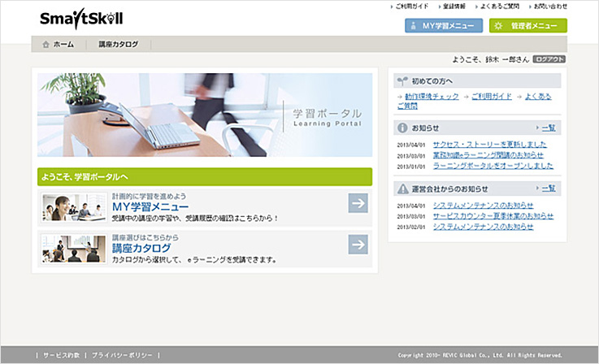The height and width of the screenshot is (364, 599).
Task: Open ご利用ガイド in the top menu
Action: tap(412, 6)
